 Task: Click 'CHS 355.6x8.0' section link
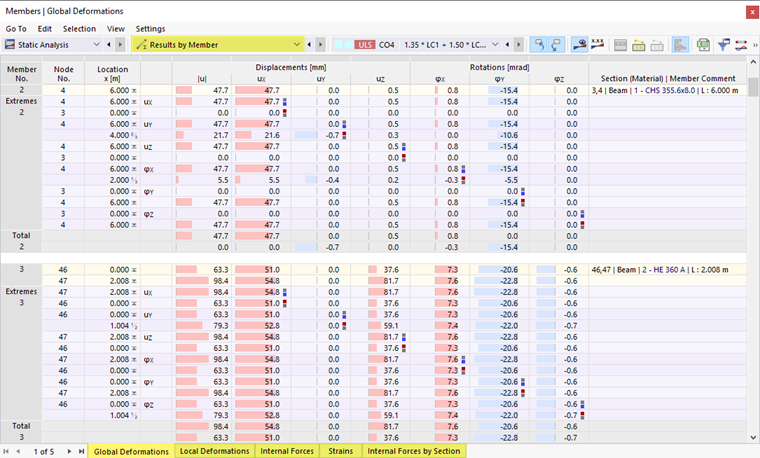pos(671,90)
